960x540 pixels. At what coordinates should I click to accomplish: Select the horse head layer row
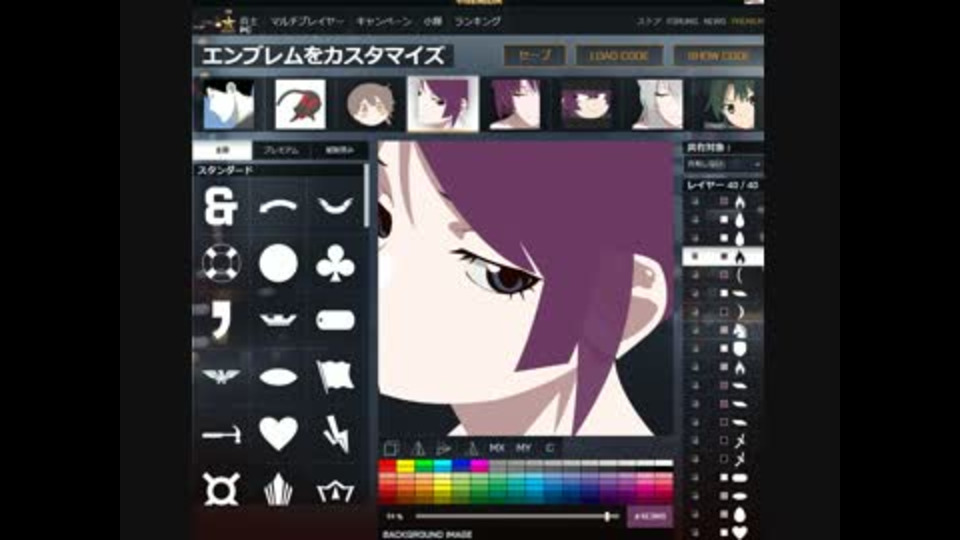click(723, 330)
